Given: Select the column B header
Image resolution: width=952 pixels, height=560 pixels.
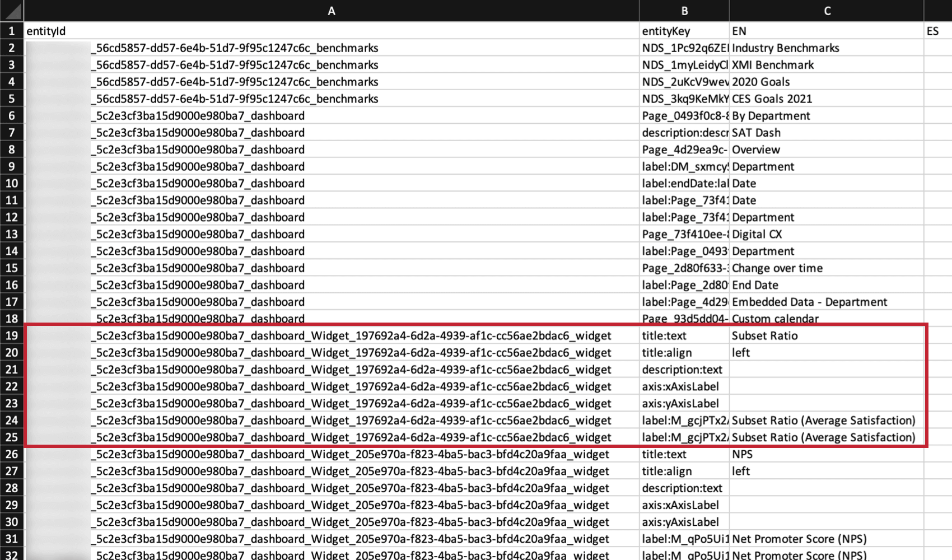Looking at the screenshot, I should click(684, 11).
